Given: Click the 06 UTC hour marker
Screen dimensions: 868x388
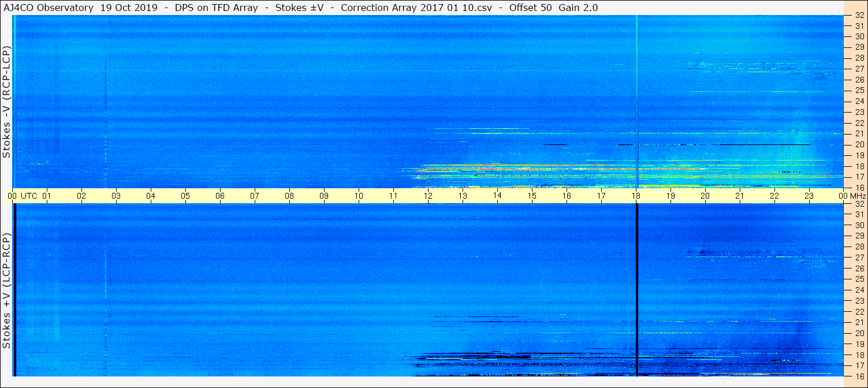Looking at the screenshot, I should click(x=220, y=196).
